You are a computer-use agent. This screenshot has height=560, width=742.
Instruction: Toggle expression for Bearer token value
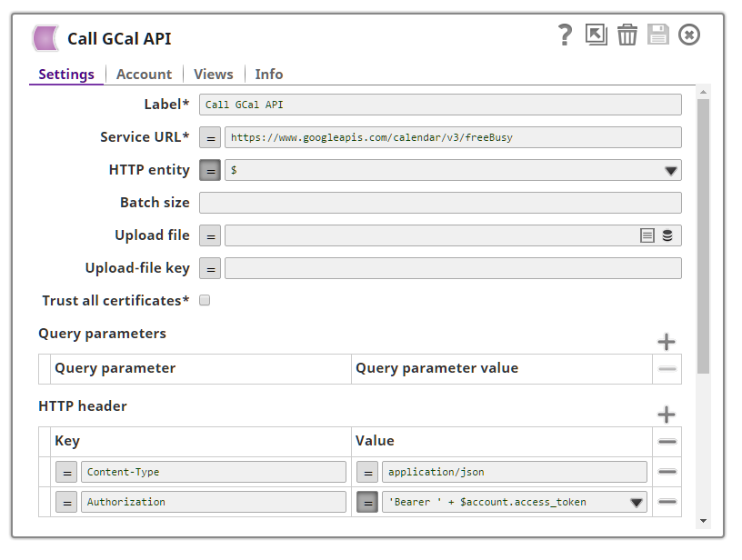[367, 502]
